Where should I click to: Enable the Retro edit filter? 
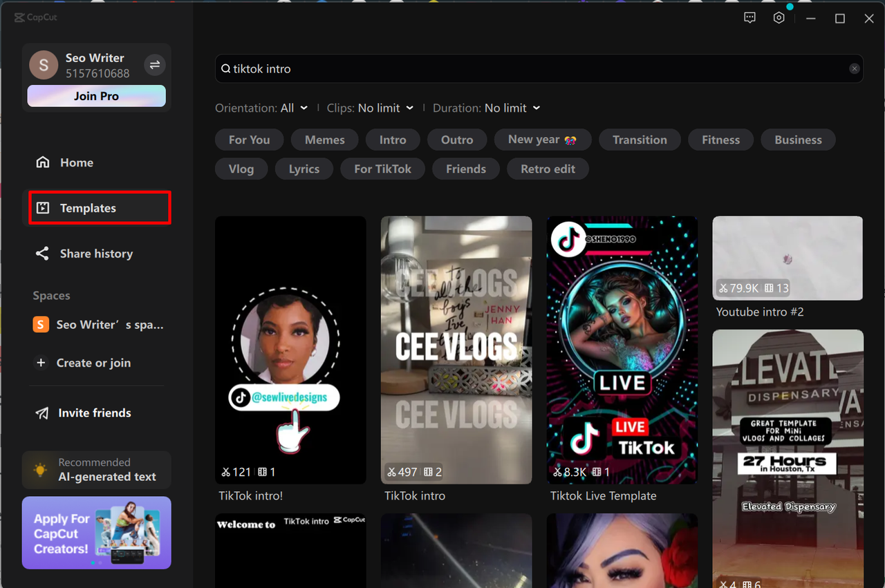tap(547, 169)
